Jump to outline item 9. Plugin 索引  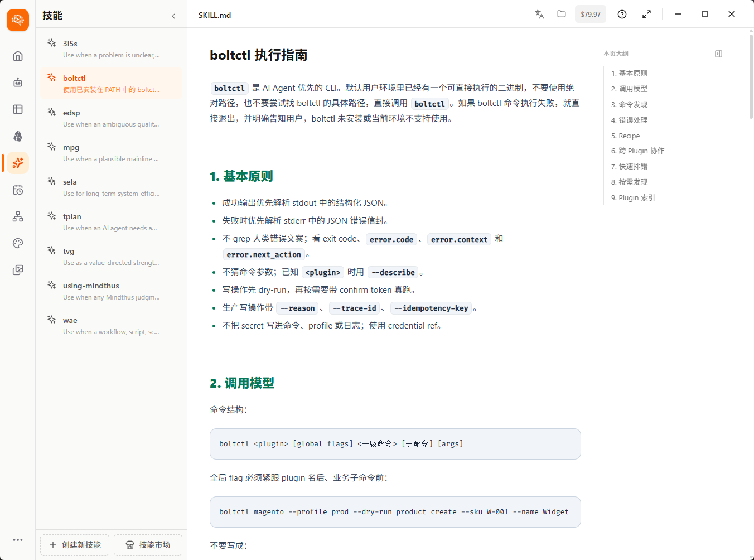pyautogui.click(x=633, y=197)
